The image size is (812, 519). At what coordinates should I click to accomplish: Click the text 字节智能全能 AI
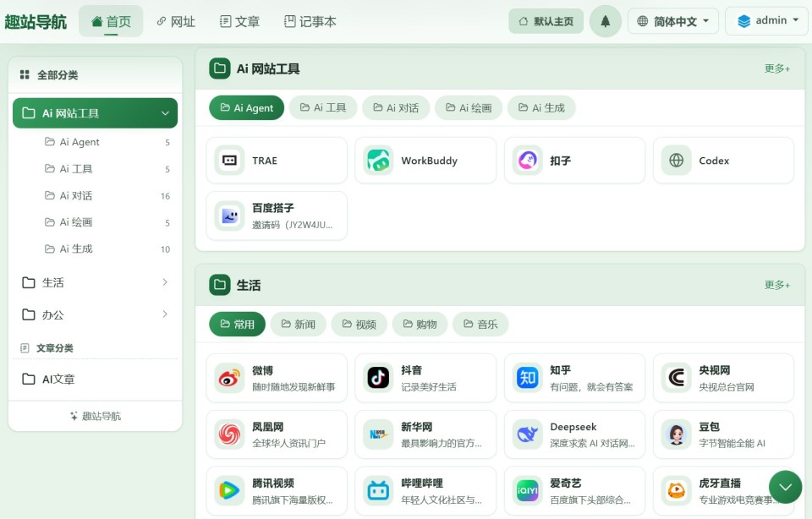[732, 443]
